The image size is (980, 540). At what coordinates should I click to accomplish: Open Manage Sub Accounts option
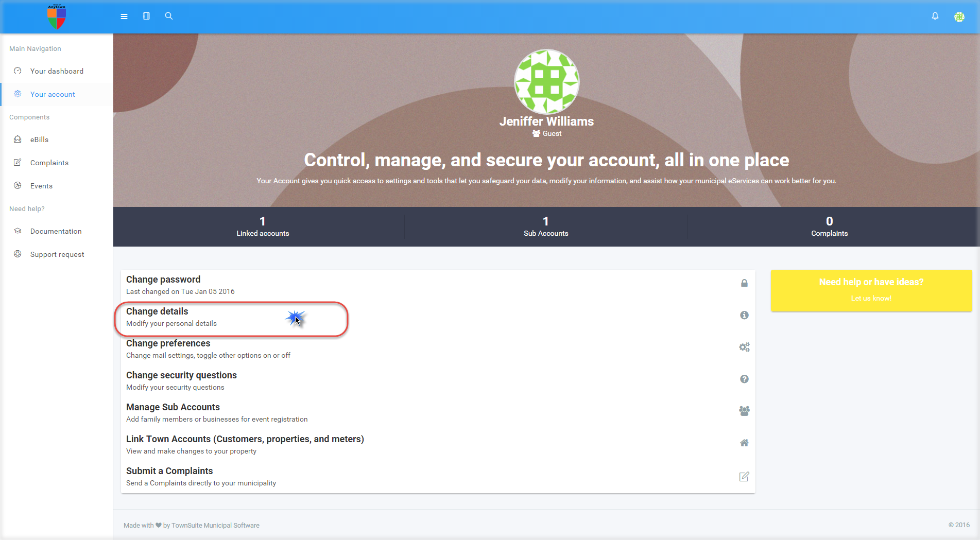click(x=438, y=413)
